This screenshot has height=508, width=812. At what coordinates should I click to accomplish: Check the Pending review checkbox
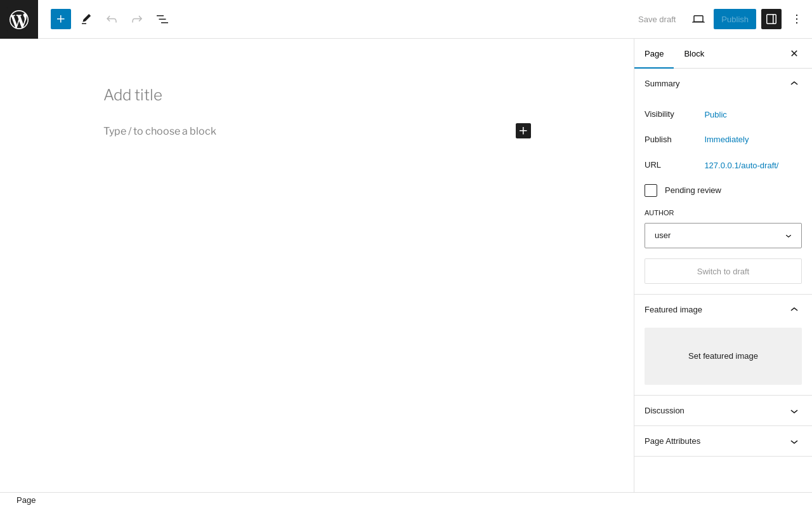coord(651,190)
